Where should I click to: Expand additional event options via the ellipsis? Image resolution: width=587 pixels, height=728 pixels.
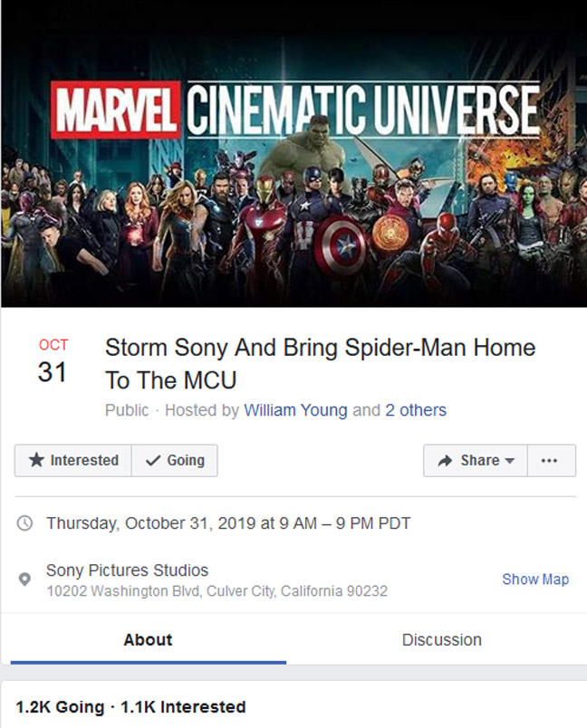551,460
